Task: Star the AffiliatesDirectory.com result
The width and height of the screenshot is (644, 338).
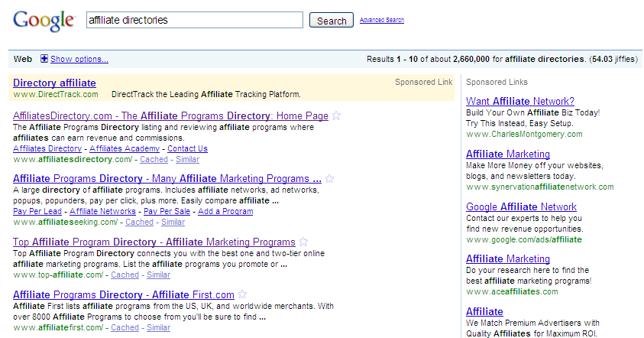Action: [x=336, y=116]
